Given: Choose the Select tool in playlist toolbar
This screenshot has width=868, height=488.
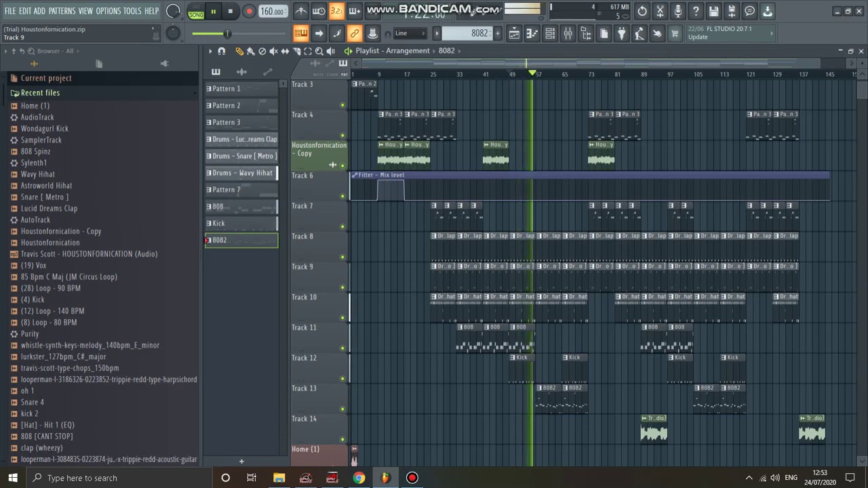Looking at the screenshot, I should (x=308, y=52).
